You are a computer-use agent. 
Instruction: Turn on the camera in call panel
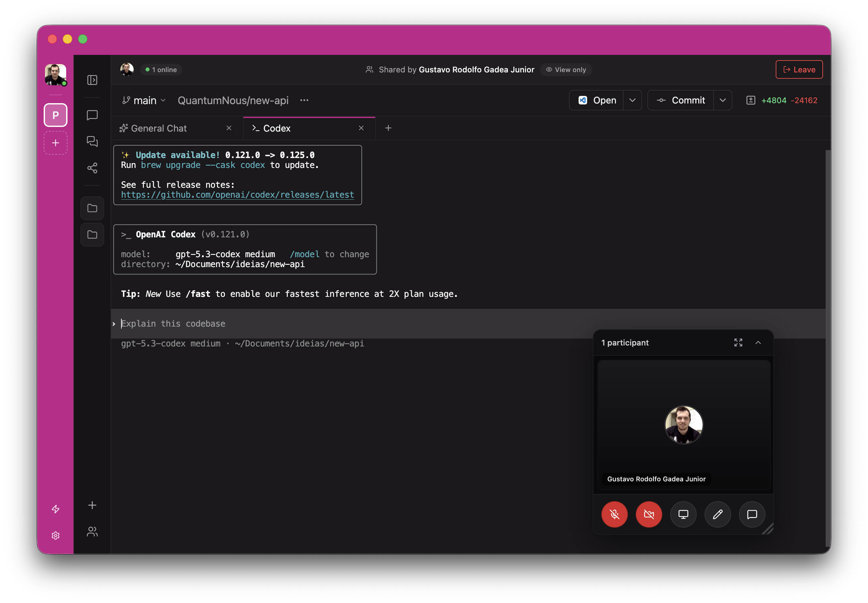pos(649,514)
